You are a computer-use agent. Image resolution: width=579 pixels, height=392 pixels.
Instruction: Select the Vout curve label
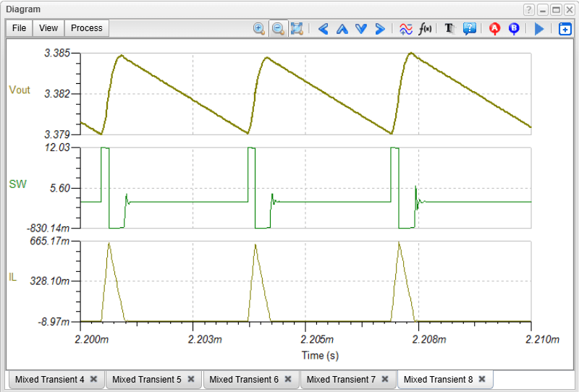pos(20,90)
